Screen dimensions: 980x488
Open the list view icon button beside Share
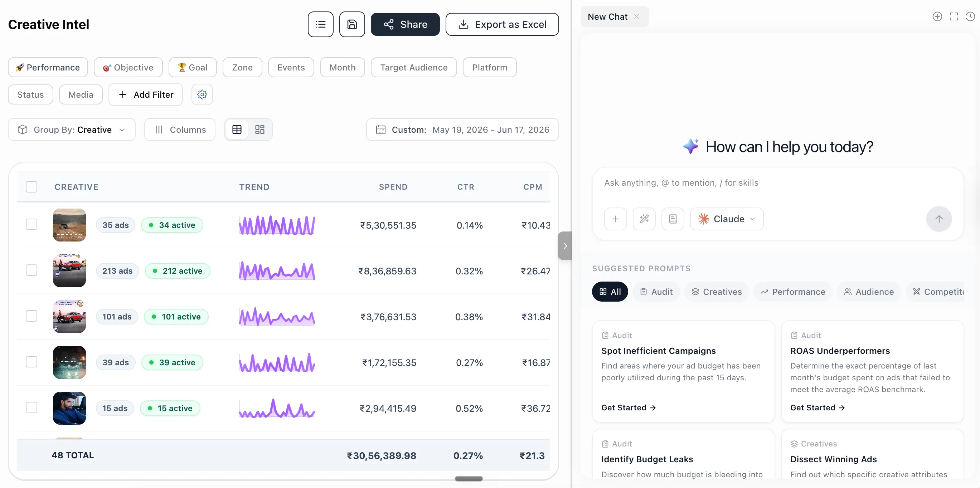pos(320,24)
